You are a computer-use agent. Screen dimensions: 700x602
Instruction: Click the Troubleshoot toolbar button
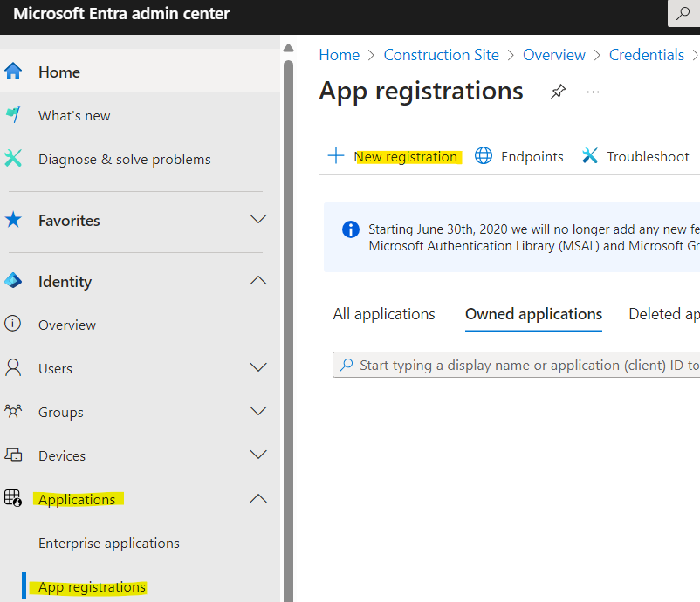(635, 156)
